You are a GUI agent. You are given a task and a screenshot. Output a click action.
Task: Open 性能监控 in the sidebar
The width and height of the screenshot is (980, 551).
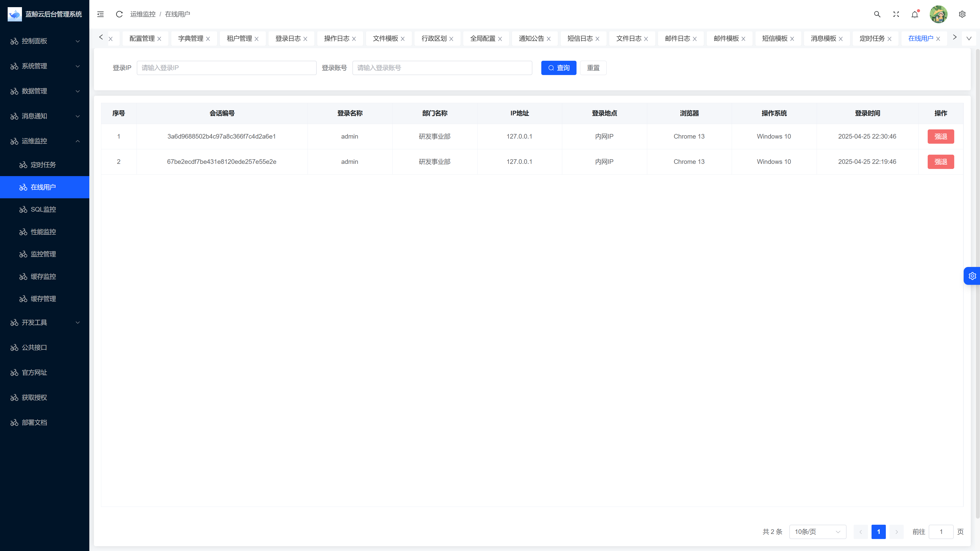coord(44,232)
